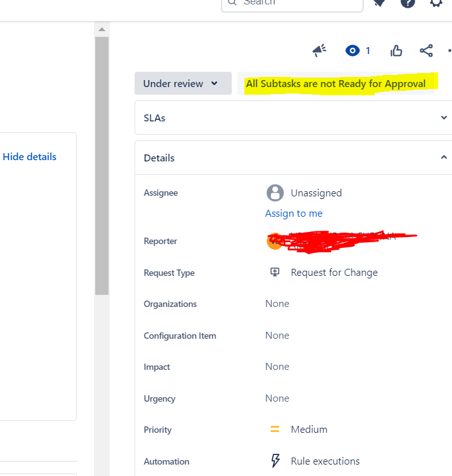Viewport: 452px width, 476px height.
Task: Expand the SLAs panel
Action: click(444, 118)
